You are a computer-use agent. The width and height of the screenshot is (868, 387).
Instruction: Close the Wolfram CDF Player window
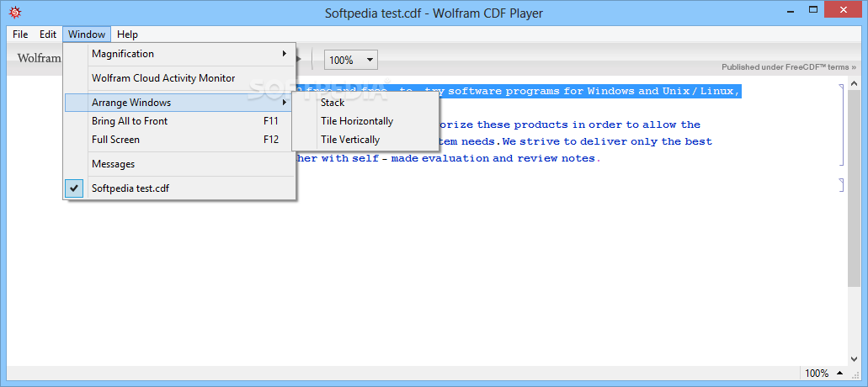pyautogui.click(x=844, y=9)
